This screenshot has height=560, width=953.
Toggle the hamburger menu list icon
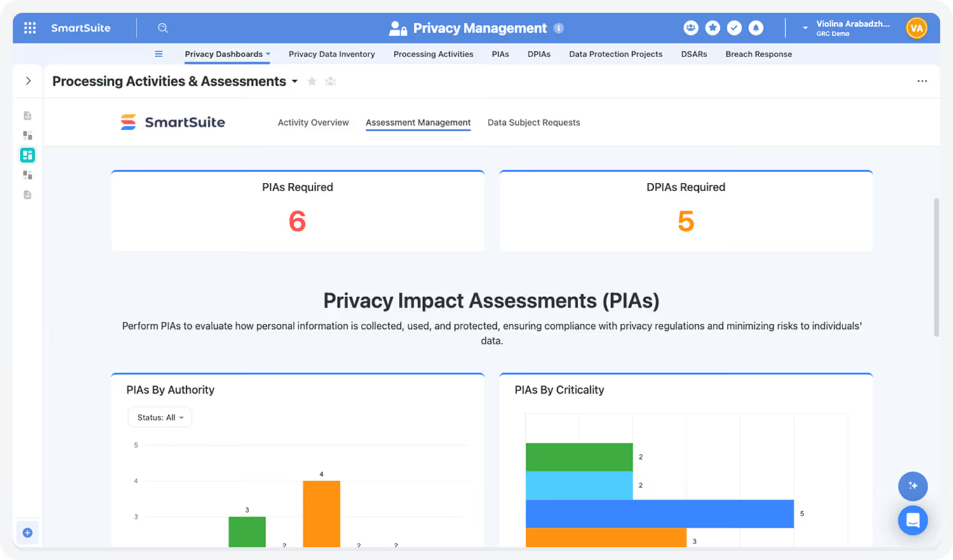point(159,54)
